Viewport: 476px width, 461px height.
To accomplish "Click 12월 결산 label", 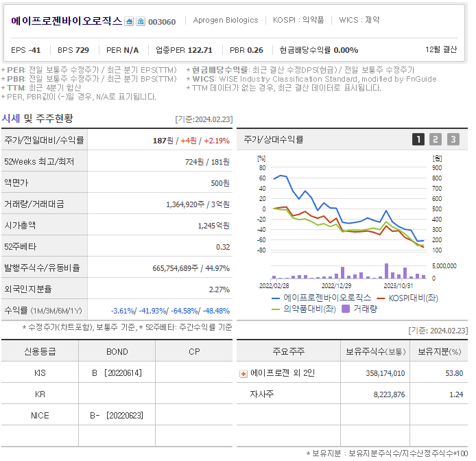I will (x=441, y=49).
